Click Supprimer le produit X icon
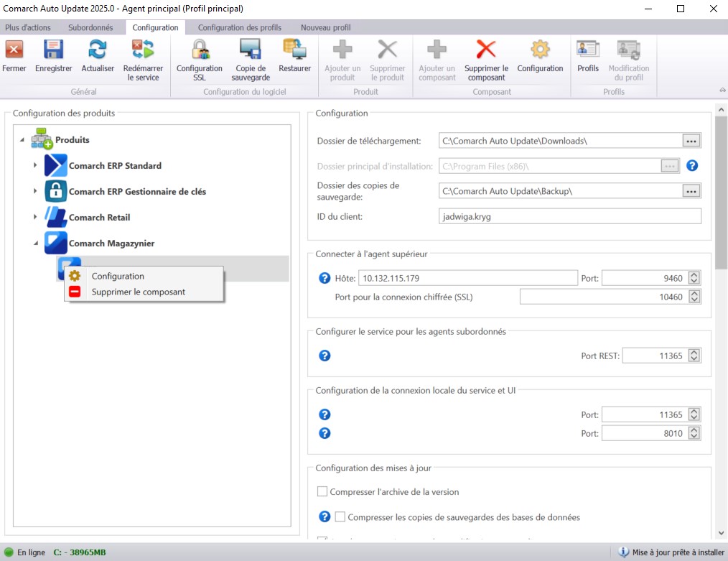 388,50
